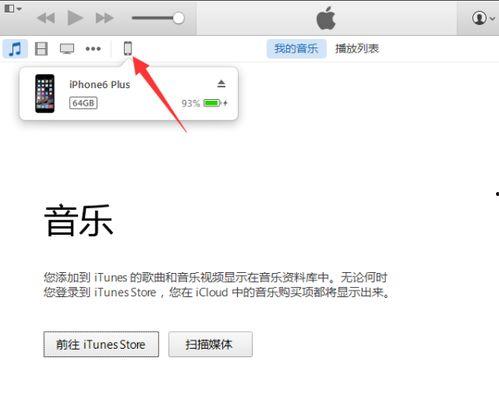Eject the iPhone6 Plus device

[221, 84]
